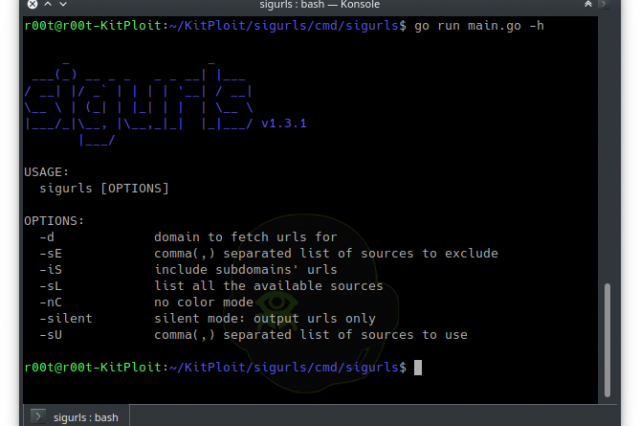Click "include subdomains' urls" description
This screenshot has width=640, height=426.
tap(246, 270)
